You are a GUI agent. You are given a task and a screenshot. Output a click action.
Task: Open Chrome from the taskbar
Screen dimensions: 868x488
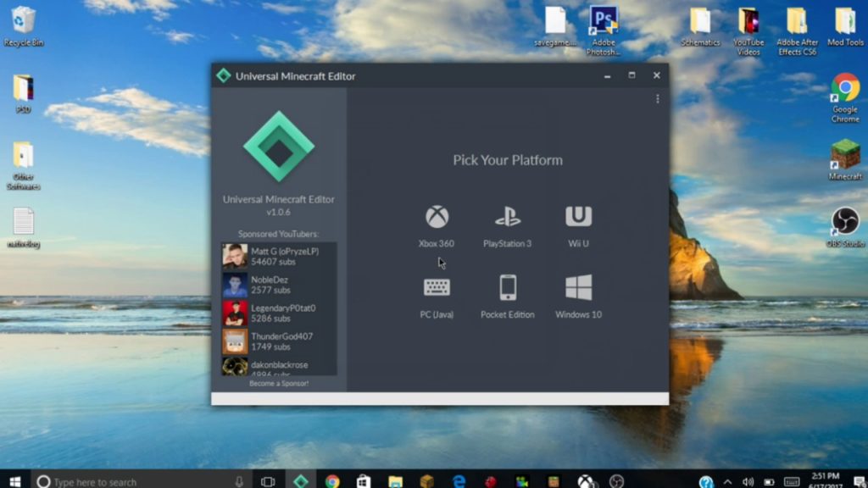332,481
